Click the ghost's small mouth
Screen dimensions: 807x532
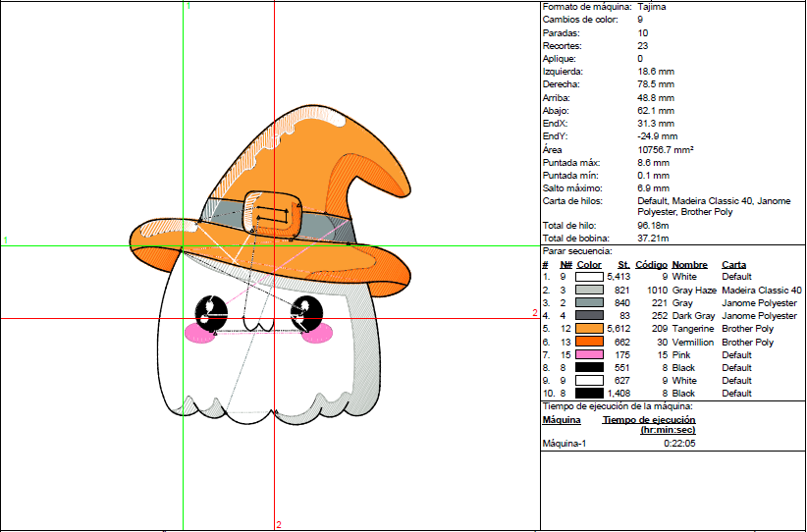click(x=259, y=325)
